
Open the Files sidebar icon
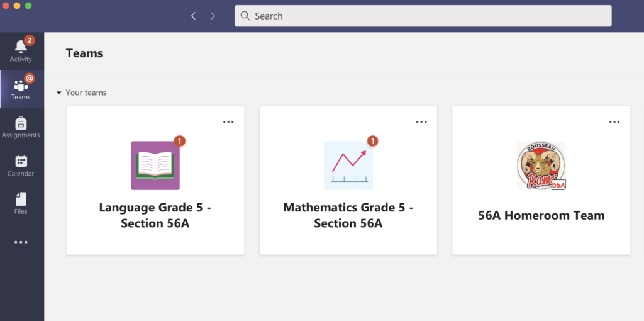(21, 201)
